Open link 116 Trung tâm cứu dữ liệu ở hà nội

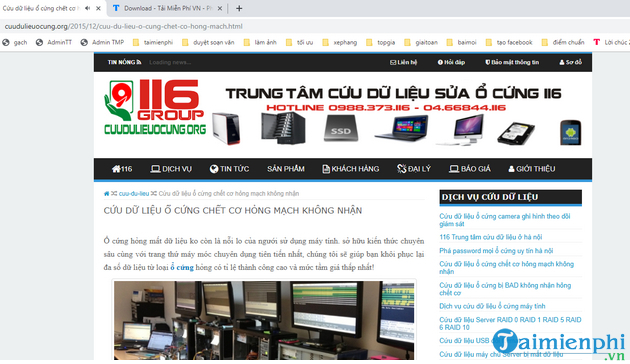point(491,237)
